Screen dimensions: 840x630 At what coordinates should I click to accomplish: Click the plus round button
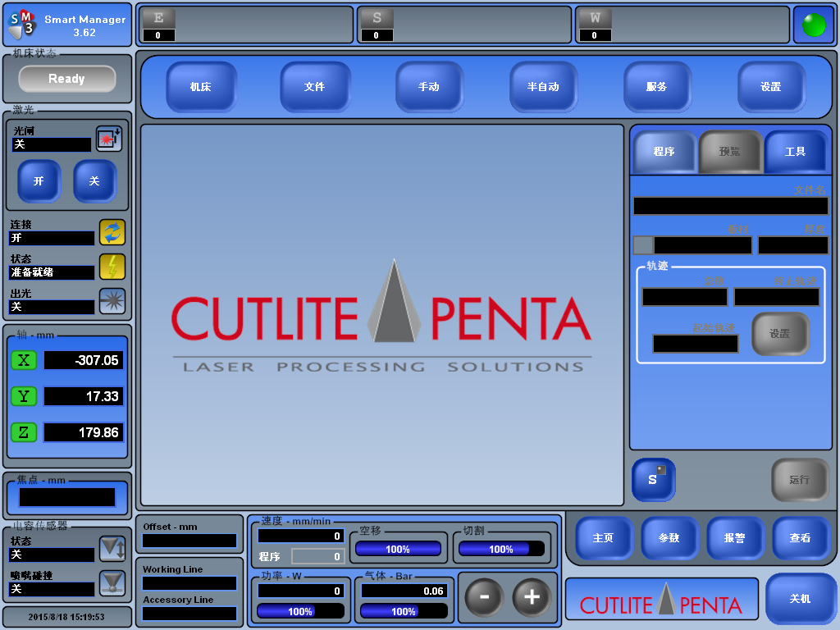pos(532,597)
